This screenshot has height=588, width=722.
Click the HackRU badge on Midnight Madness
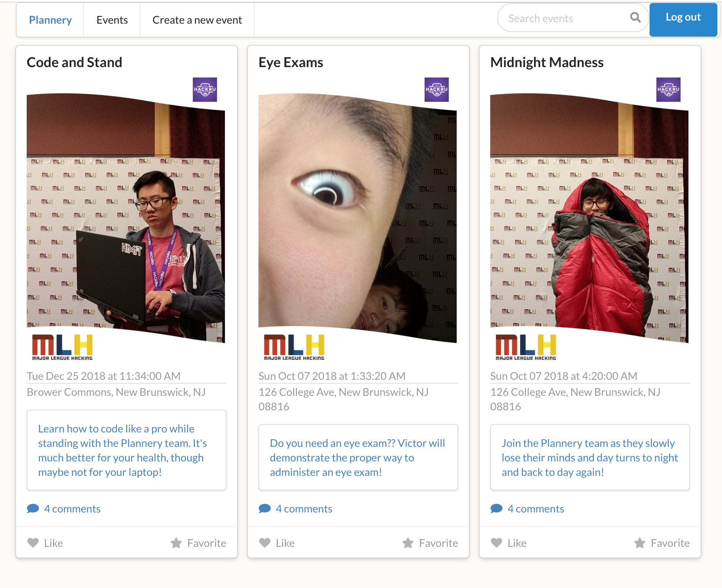(x=668, y=90)
